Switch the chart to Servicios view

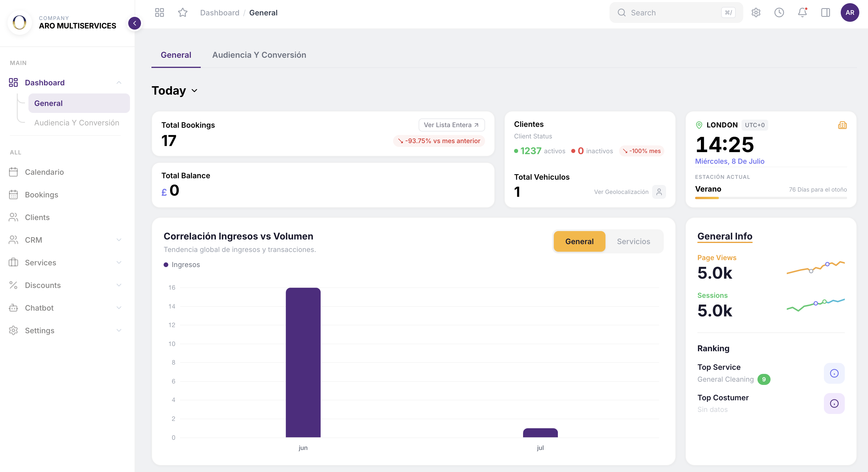[x=634, y=242]
